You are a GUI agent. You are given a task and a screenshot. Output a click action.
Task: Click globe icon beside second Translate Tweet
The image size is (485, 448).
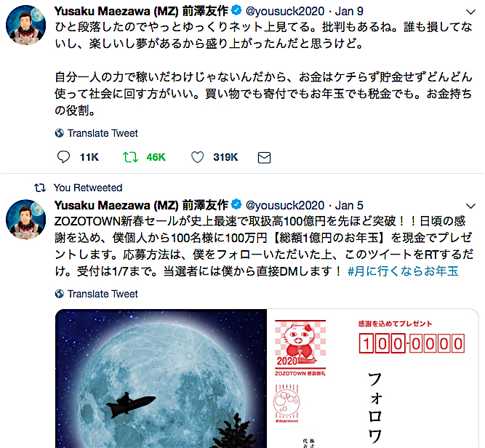tap(60, 294)
